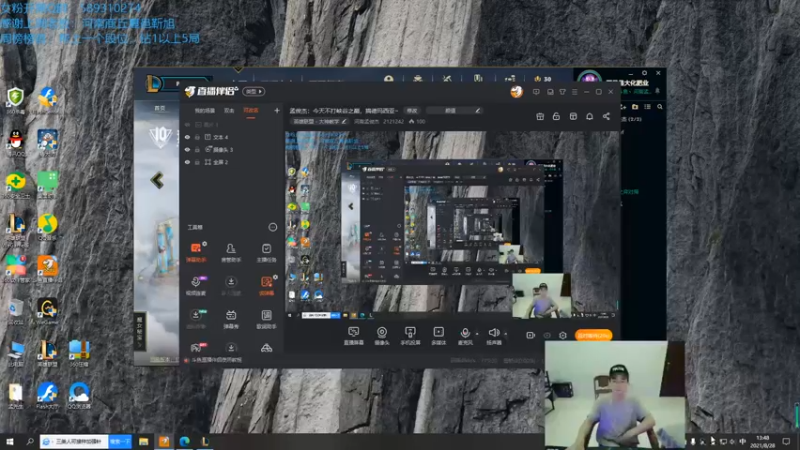
Task: Click the share icon in the stream header
Action: pos(606,116)
